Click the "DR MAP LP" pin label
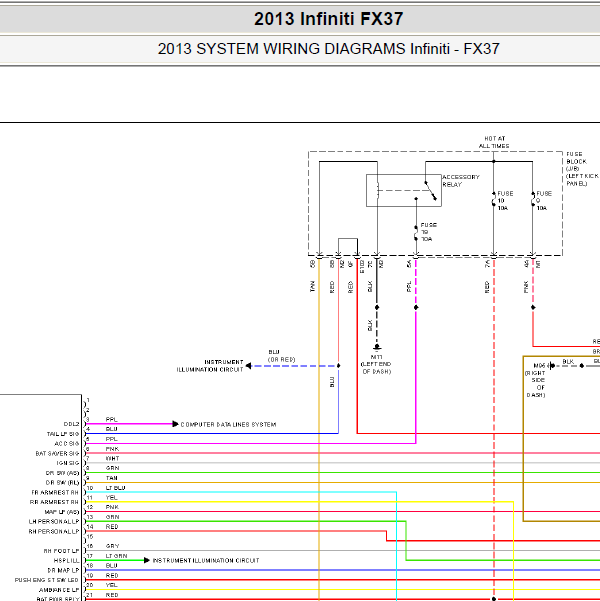Screen dimensions: 600x601 pyautogui.click(x=63, y=570)
